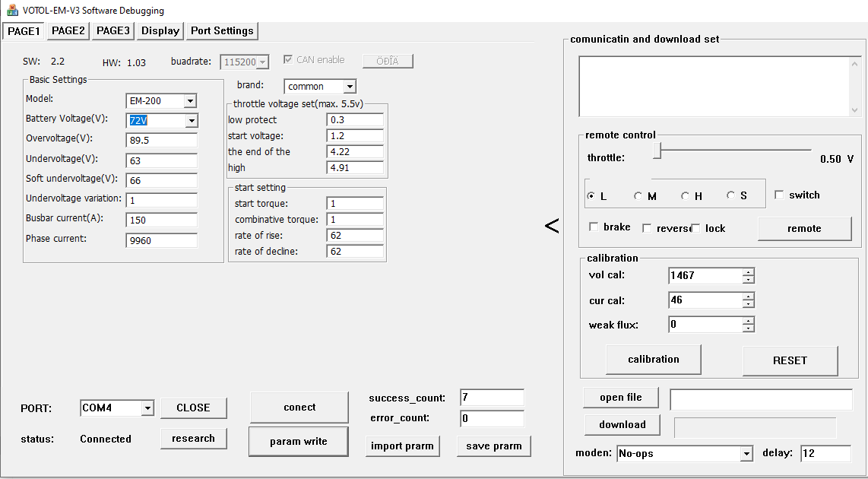Screen dimensions: 868x479
Task: Open the COM4 port dropdown
Action: click(147, 408)
